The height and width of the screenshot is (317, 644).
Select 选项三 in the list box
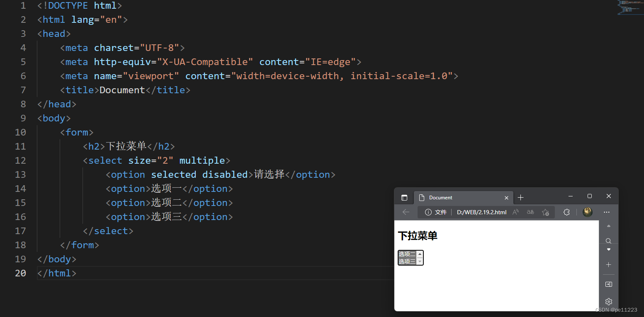pos(407,261)
